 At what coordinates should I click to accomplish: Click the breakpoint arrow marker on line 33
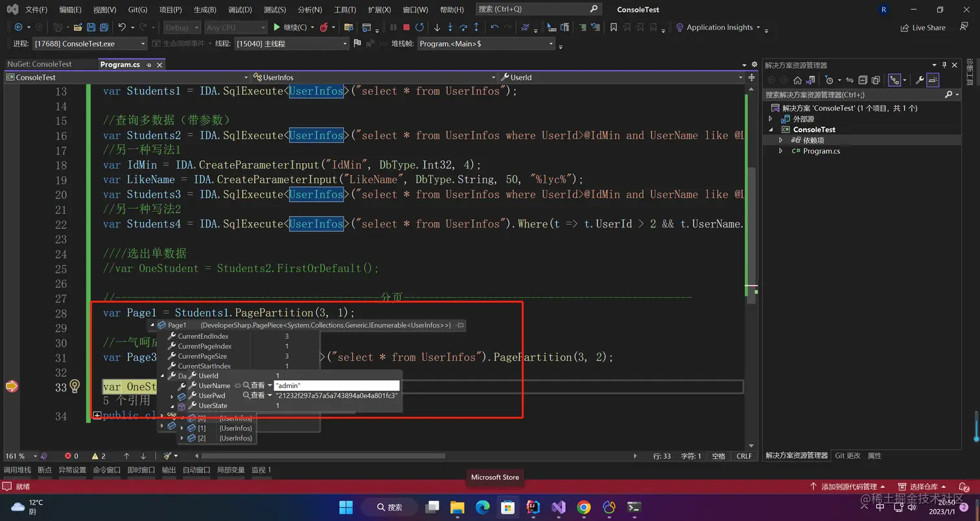click(12, 386)
